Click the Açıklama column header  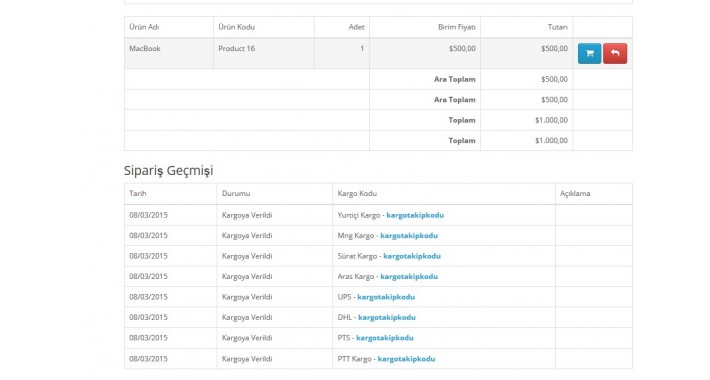[594, 193]
